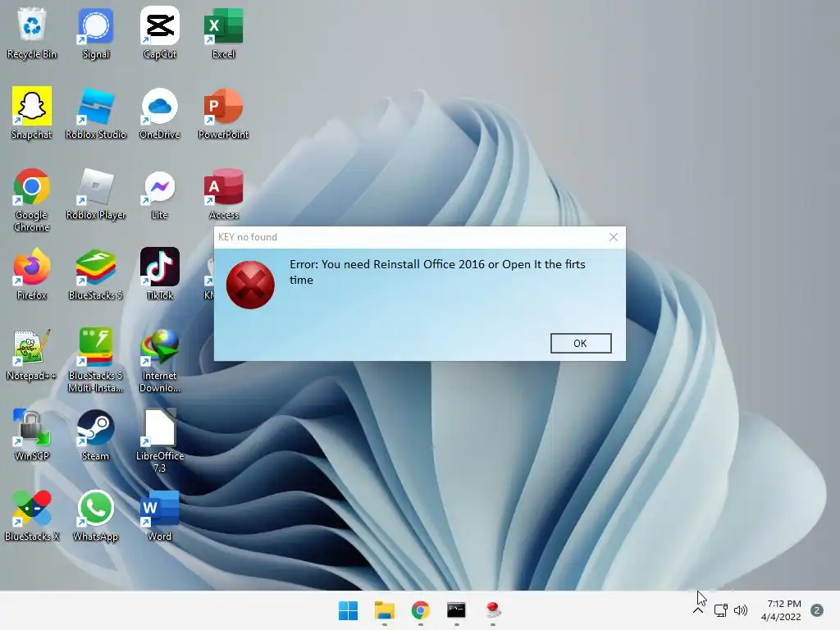Viewport: 840px width, 630px height.
Task: Select the Word desktop shortcut
Action: point(160,515)
